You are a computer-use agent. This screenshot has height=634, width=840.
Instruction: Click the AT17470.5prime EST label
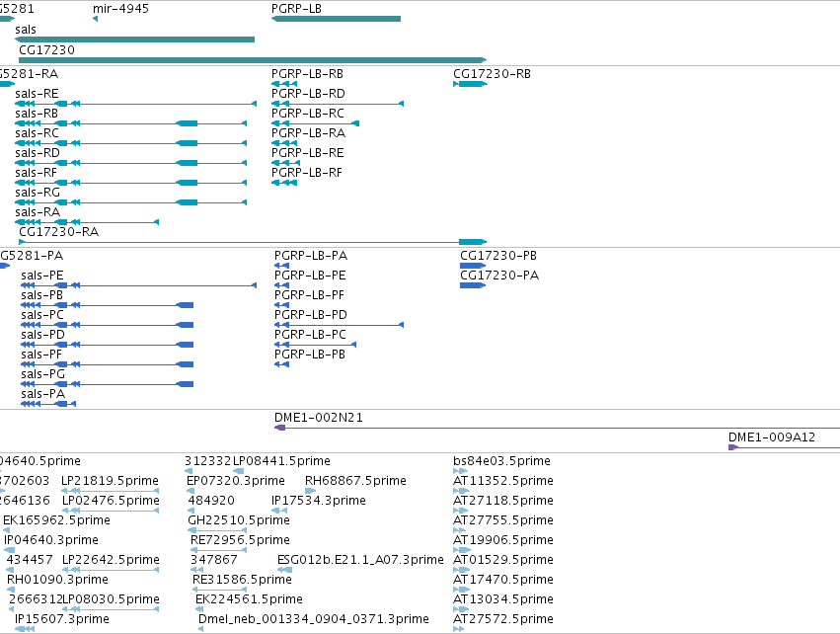coord(503,580)
